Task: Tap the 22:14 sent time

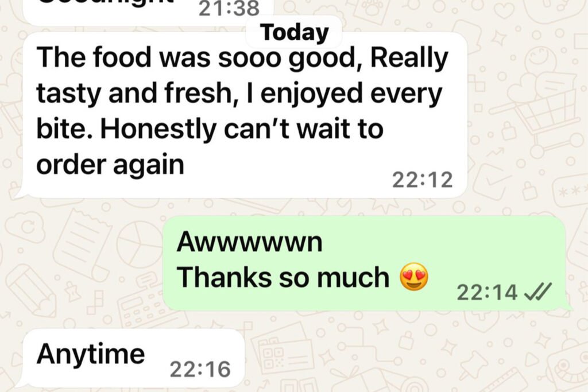Action: pos(487,292)
